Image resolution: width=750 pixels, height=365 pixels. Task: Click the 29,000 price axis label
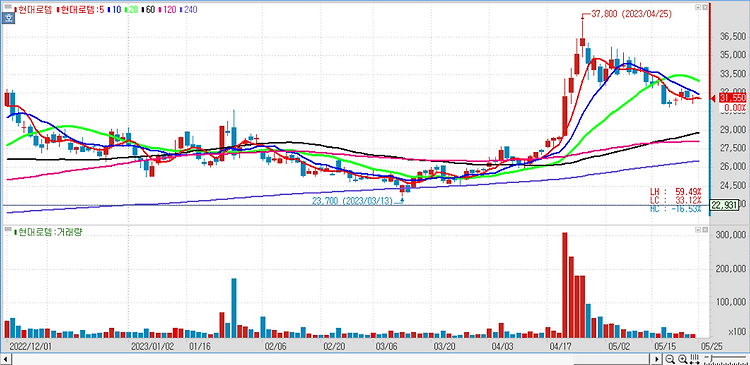click(x=733, y=130)
